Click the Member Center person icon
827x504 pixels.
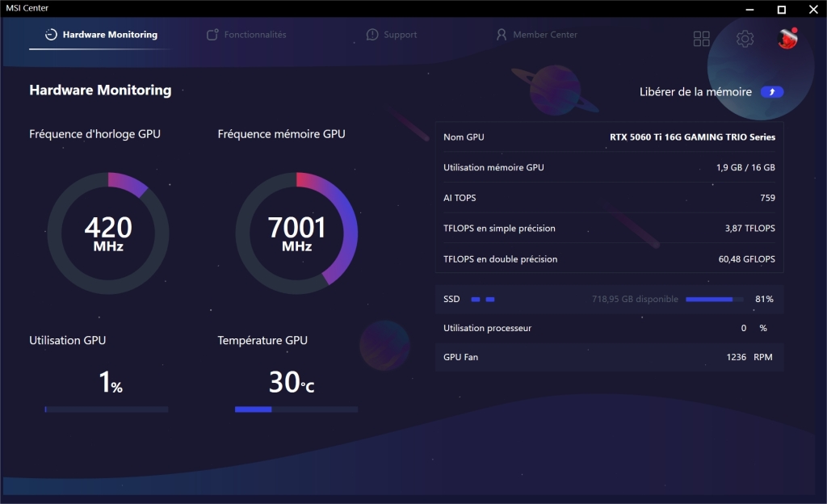point(502,35)
